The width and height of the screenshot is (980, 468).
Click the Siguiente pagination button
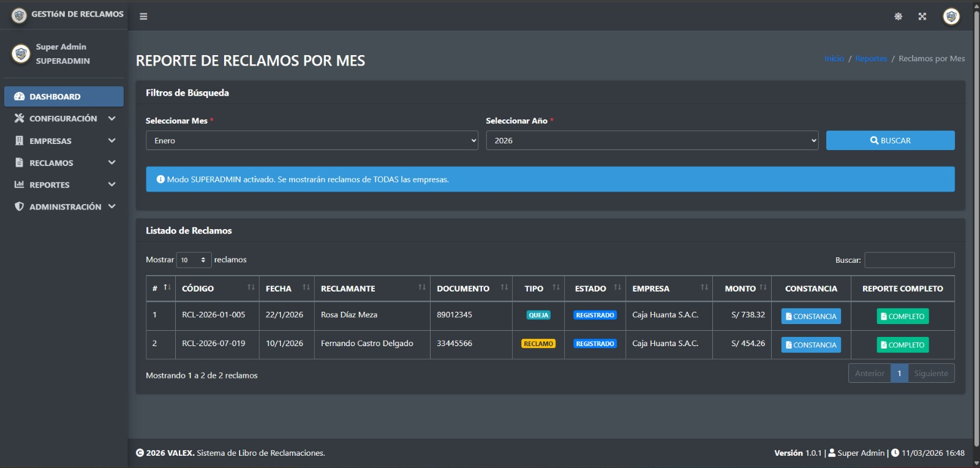931,373
